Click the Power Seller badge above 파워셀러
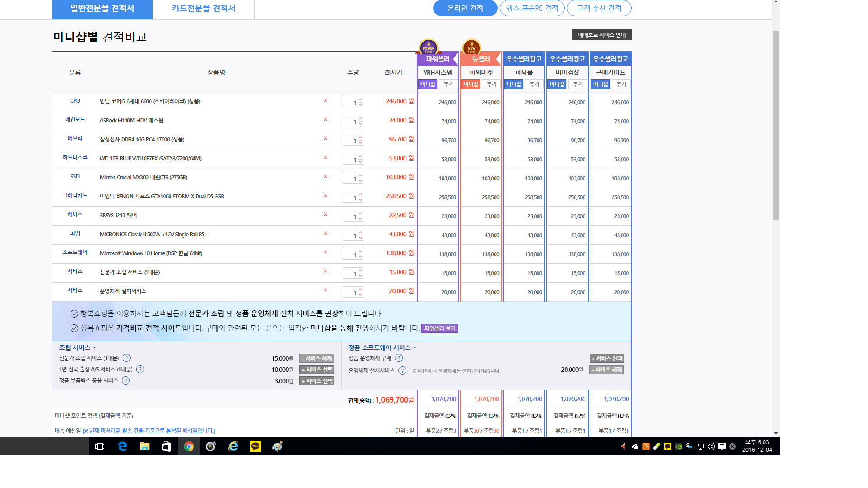Screen dimensions: 868x488 point(428,47)
